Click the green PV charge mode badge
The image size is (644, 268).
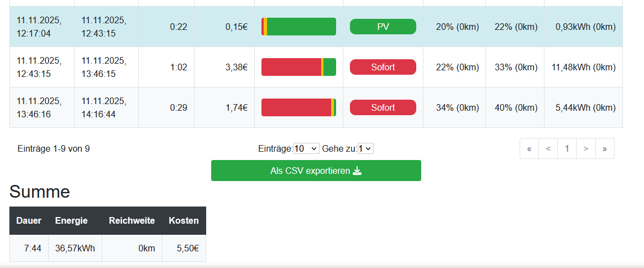pyautogui.click(x=383, y=27)
